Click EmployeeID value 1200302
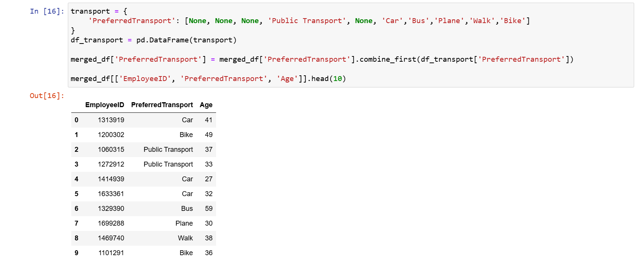The image size is (644, 265). pyautogui.click(x=111, y=135)
